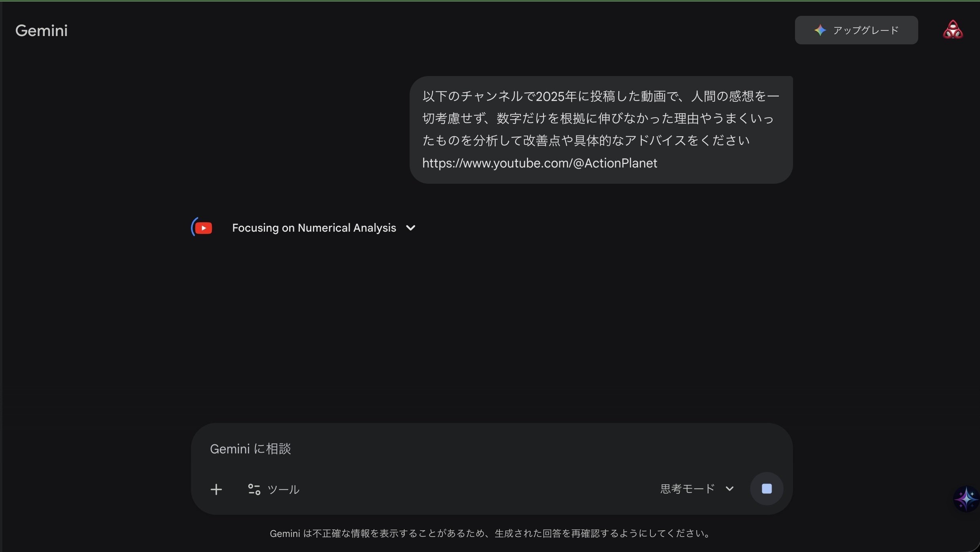Open the YouTube icon on the analysis chip
The image size is (980, 552).
(202, 227)
